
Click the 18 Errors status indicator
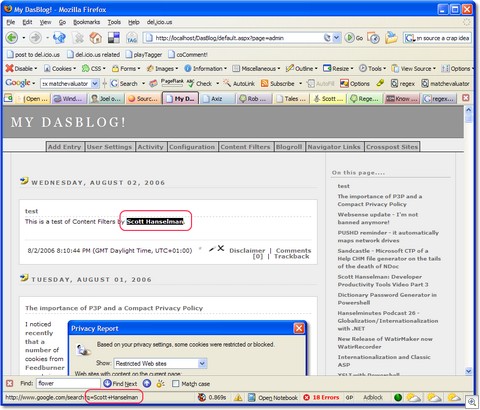tap(321, 397)
